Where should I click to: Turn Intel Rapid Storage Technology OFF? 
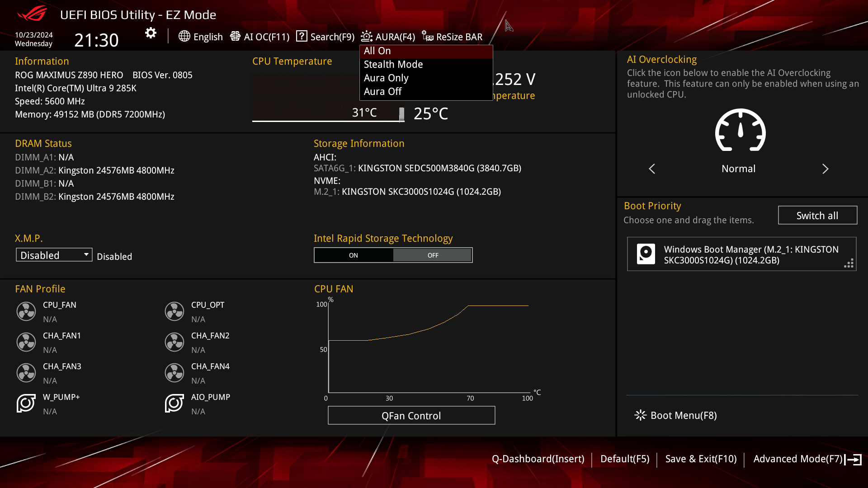pos(433,255)
